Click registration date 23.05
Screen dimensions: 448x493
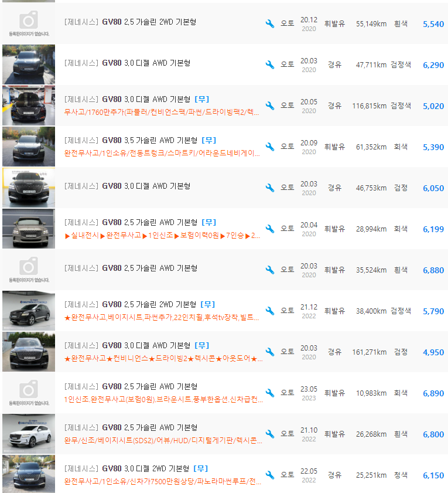pyautogui.click(x=309, y=389)
